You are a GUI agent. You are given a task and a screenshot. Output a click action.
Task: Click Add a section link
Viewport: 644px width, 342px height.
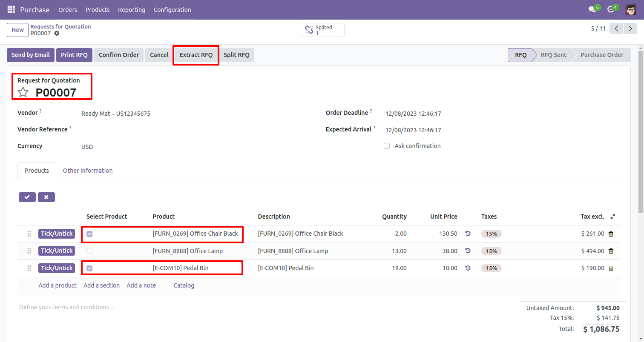coord(101,285)
